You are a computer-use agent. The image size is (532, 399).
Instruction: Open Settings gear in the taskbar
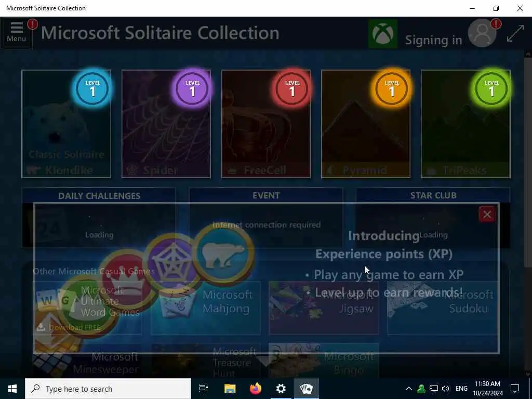(281, 389)
